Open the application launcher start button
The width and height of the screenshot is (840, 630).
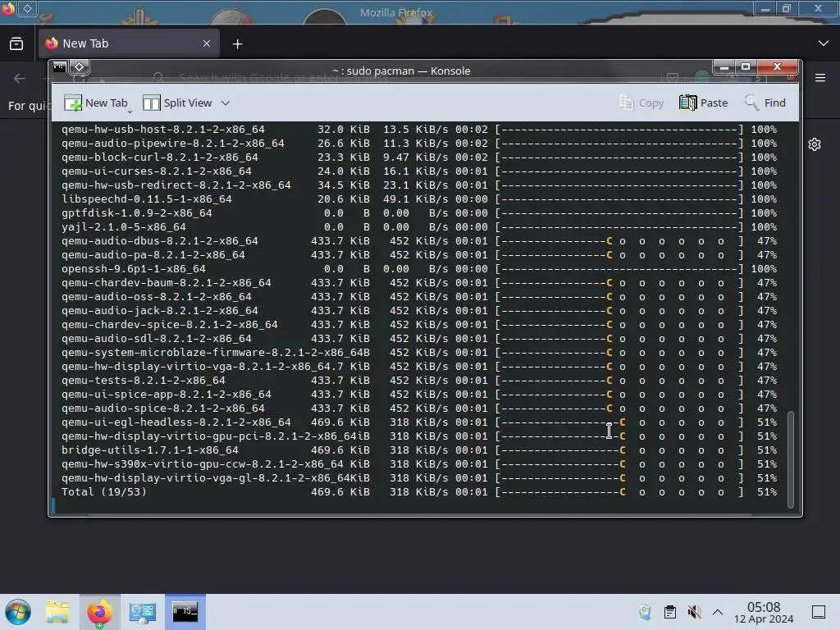pos(18,612)
